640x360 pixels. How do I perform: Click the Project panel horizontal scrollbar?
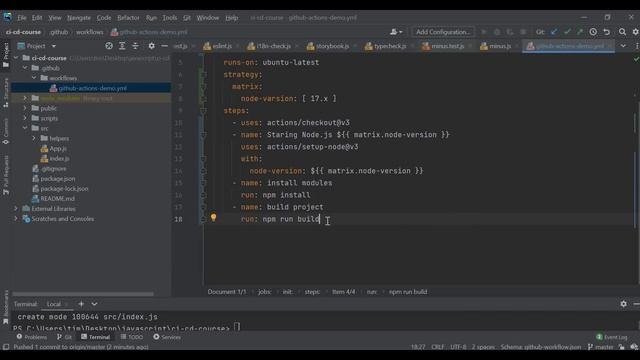(x=83, y=293)
